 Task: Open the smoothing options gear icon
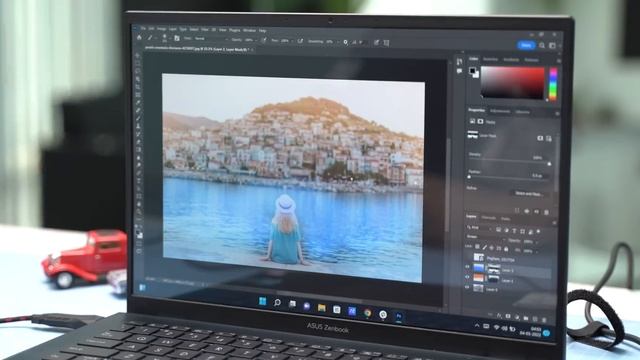(345, 42)
